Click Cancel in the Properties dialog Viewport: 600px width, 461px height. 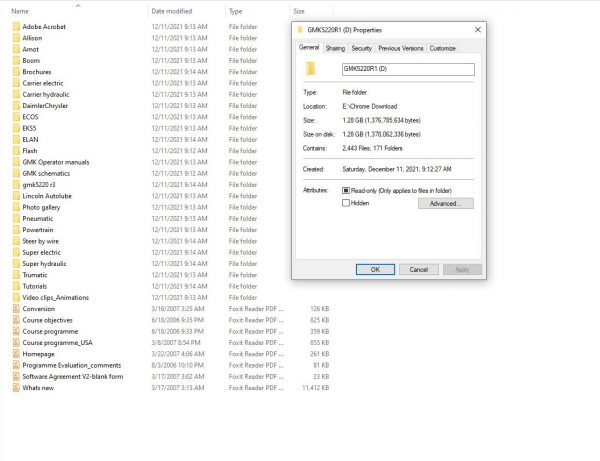pos(419,269)
